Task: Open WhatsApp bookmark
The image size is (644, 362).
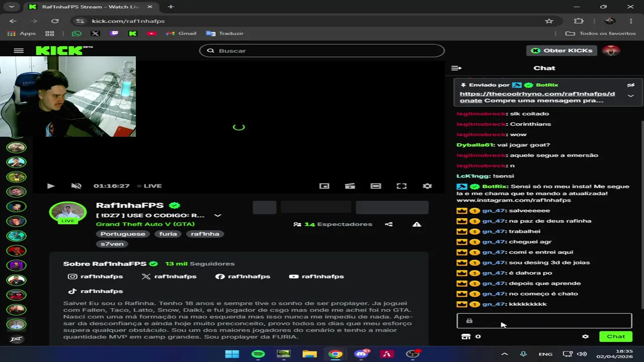Action: [76, 33]
